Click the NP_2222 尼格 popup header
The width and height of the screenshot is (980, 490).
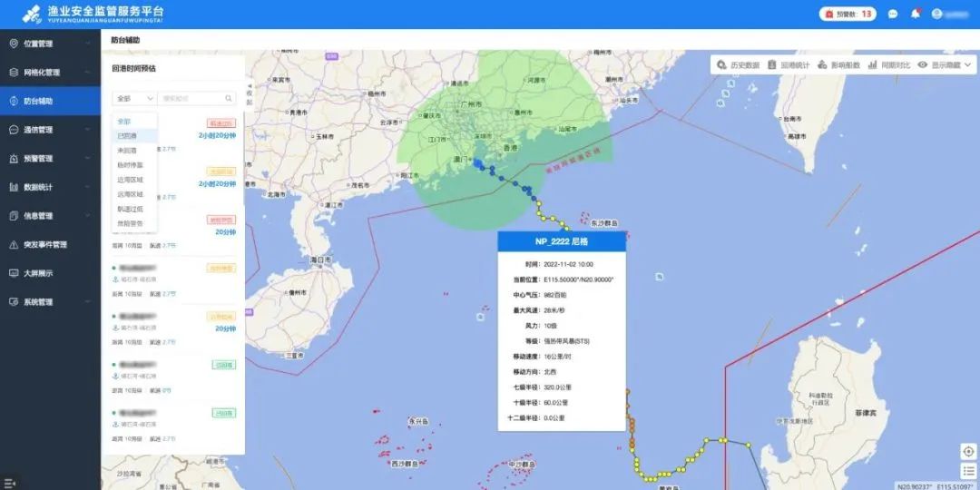pos(562,241)
